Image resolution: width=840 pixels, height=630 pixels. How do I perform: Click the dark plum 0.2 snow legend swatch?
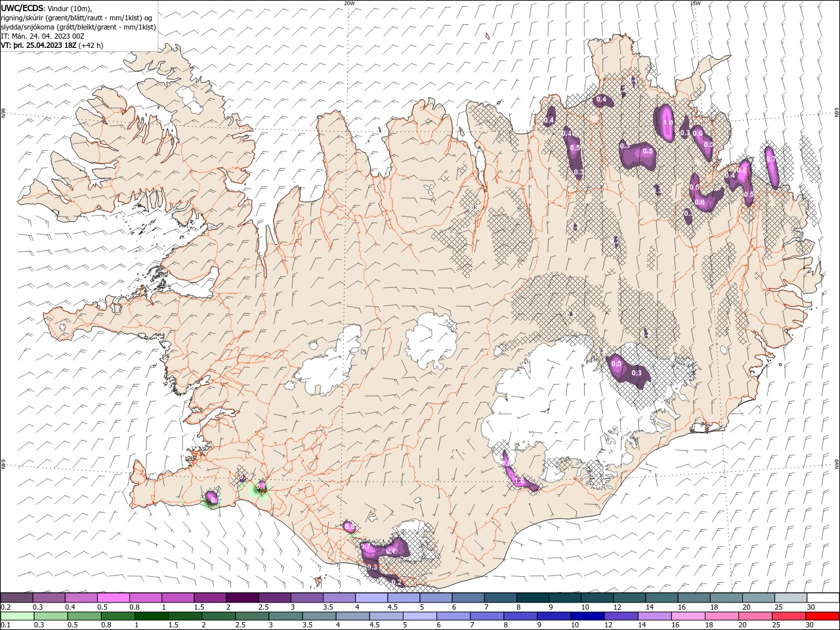tap(16, 598)
